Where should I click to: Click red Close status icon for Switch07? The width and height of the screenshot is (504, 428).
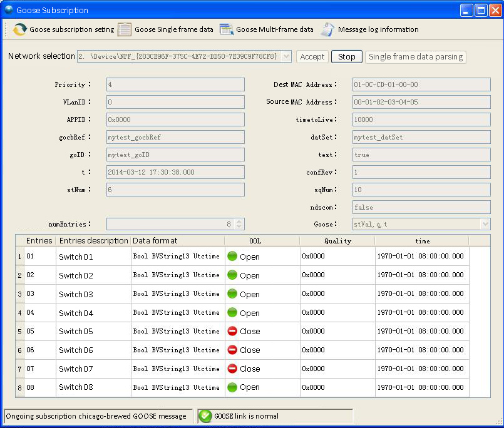(232, 369)
